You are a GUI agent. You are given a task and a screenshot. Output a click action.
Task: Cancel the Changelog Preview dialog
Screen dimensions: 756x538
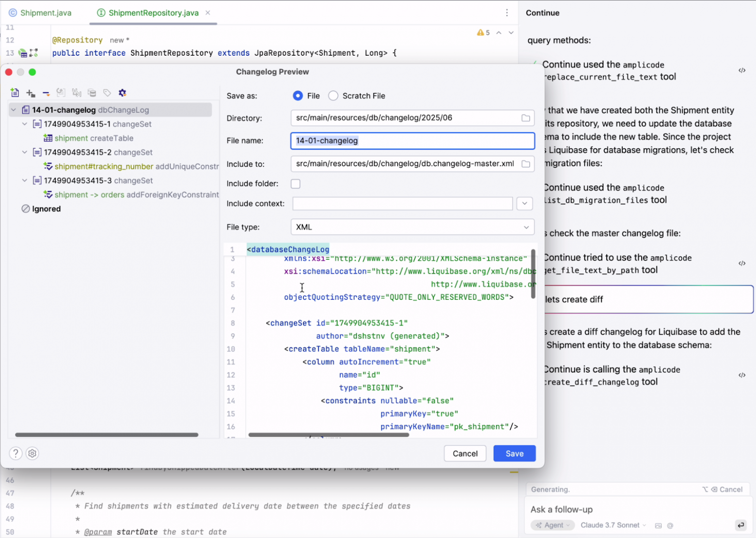coord(464,453)
